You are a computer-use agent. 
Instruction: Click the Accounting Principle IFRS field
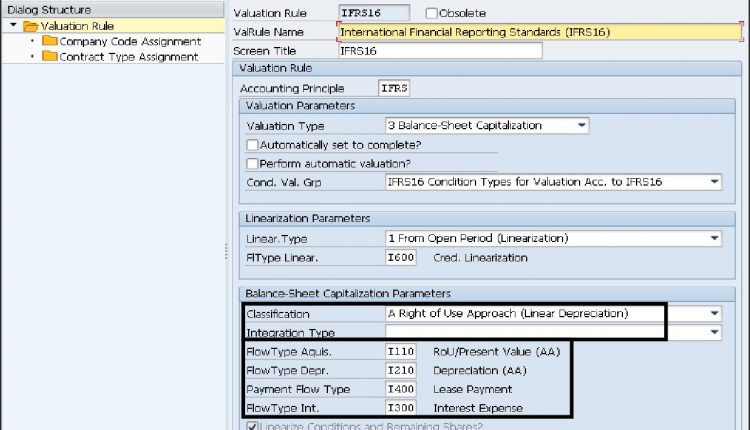point(394,88)
